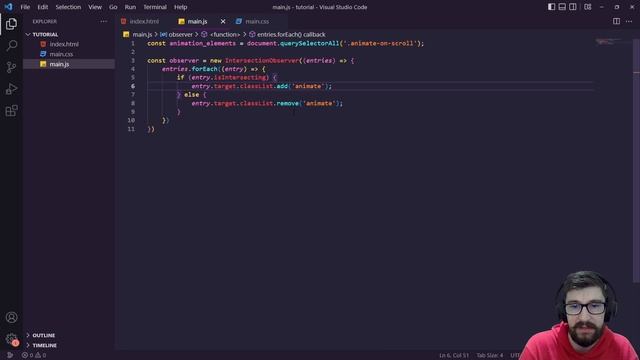Toggle the secondary side bar layout icon
Viewport: 640px width, 360px height.
573,7
